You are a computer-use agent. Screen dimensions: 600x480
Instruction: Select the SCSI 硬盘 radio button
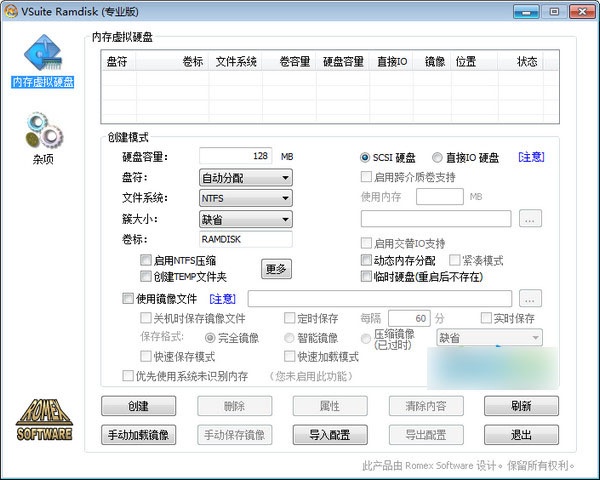pos(365,158)
